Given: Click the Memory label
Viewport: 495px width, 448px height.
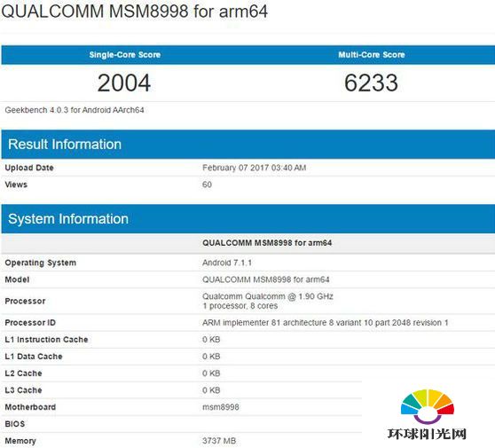Looking at the screenshot, I should [20, 441].
